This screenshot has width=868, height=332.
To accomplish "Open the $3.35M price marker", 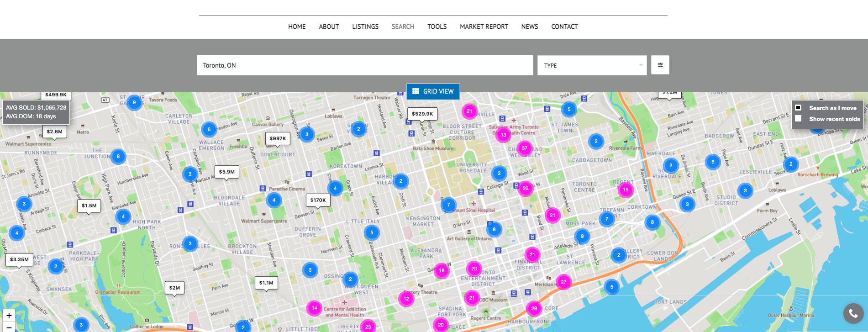I will 19,260.
